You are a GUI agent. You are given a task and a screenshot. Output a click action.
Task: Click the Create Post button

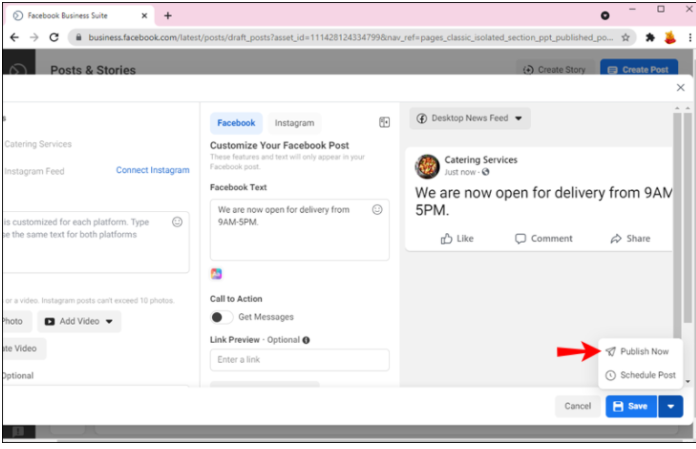coord(639,70)
